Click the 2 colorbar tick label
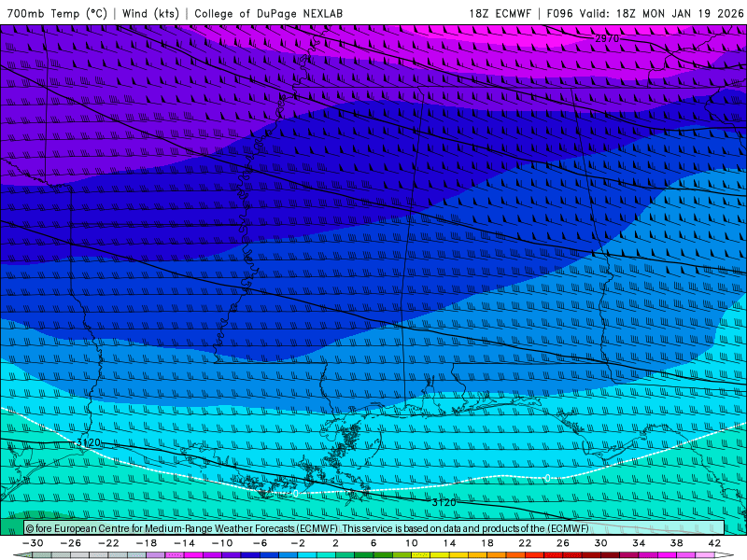The height and width of the screenshot is (560, 747). pyautogui.click(x=335, y=543)
